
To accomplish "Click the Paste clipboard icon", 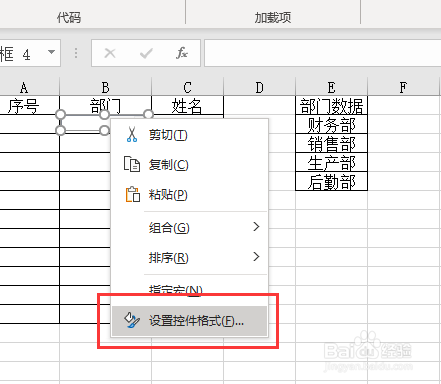I will tap(133, 194).
